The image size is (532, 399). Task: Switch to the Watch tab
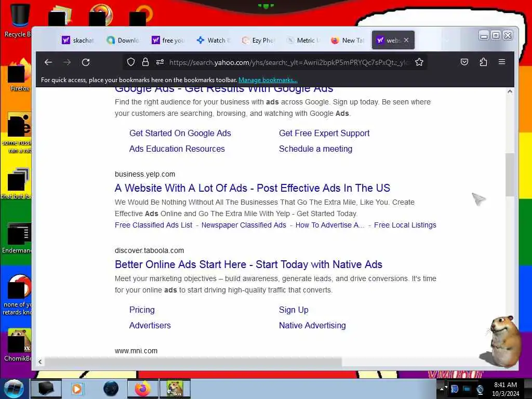pyautogui.click(x=212, y=41)
